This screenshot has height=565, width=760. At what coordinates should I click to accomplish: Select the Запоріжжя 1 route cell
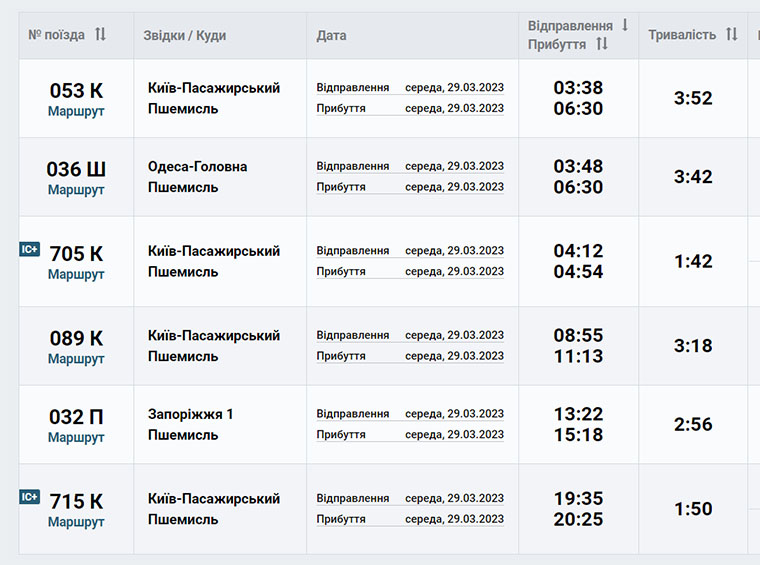(220, 424)
